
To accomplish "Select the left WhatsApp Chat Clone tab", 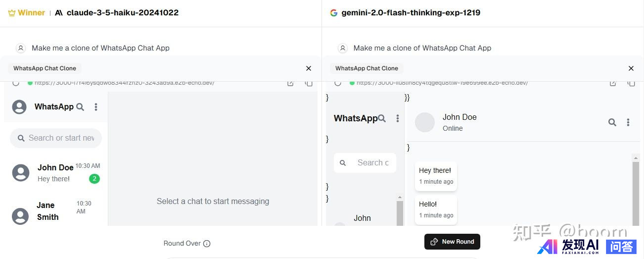I will pyautogui.click(x=45, y=68).
